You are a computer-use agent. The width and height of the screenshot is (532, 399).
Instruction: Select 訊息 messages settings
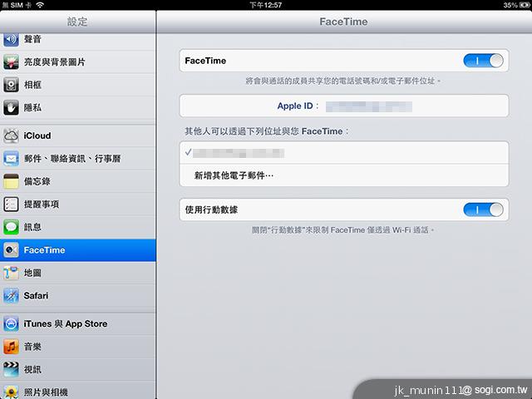[78, 227]
